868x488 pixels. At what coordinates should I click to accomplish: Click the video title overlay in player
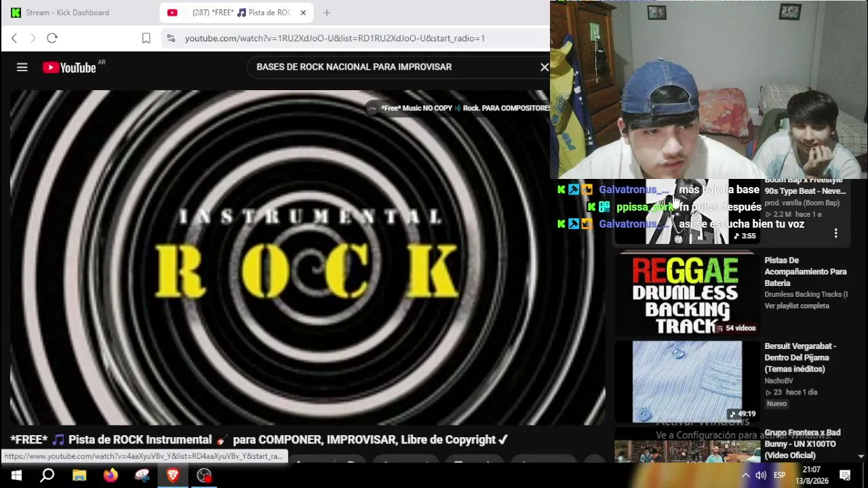465,108
